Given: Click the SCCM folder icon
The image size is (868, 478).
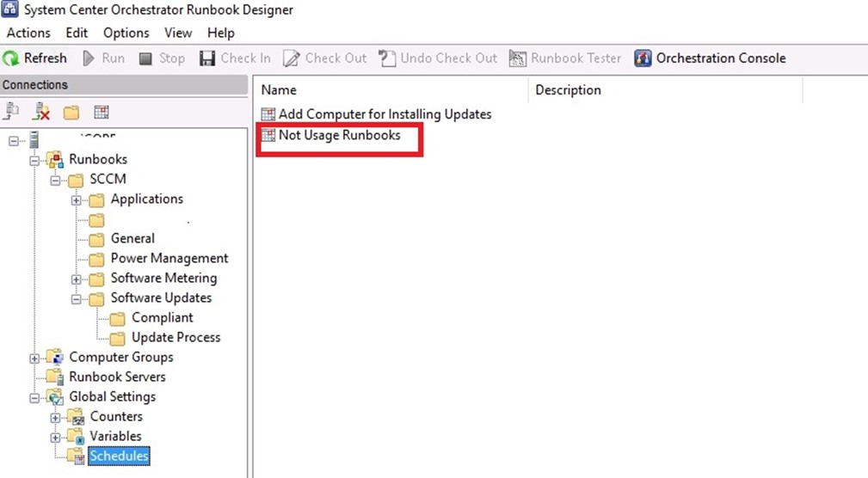Looking at the screenshot, I should (x=76, y=180).
